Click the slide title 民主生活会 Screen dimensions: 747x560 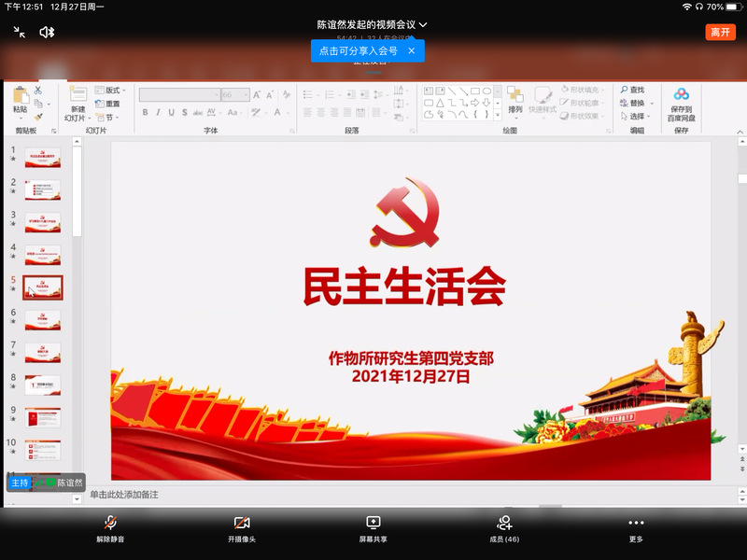click(x=404, y=287)
